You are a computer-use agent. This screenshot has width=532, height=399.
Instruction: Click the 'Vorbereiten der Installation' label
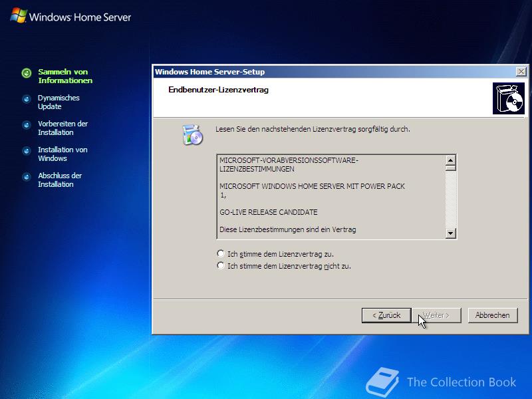coord(63,128)
